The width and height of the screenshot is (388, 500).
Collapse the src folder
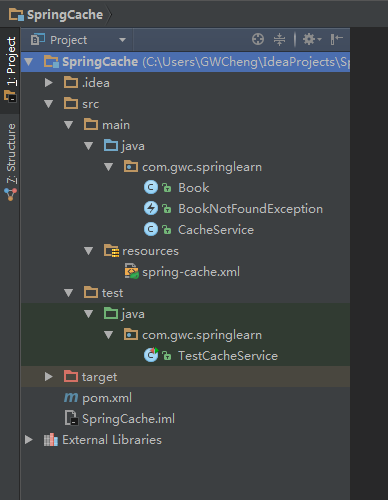point(49,104)
